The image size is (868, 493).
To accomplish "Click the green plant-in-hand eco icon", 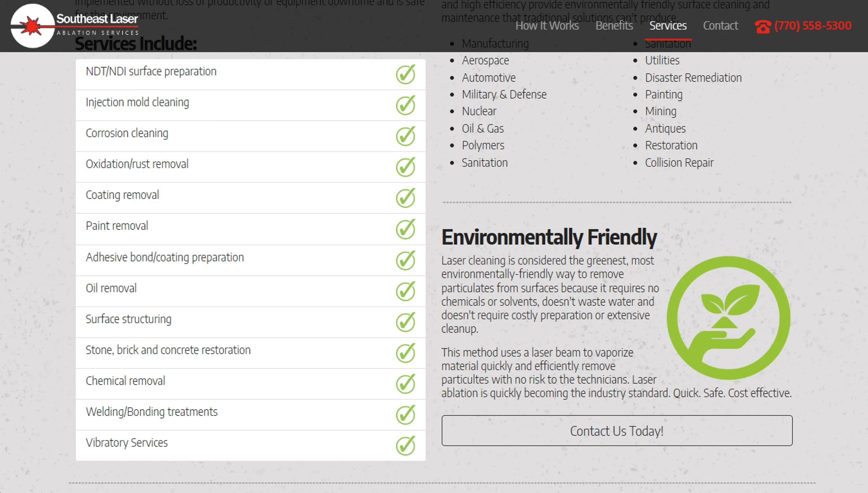I will coord(728,318).
